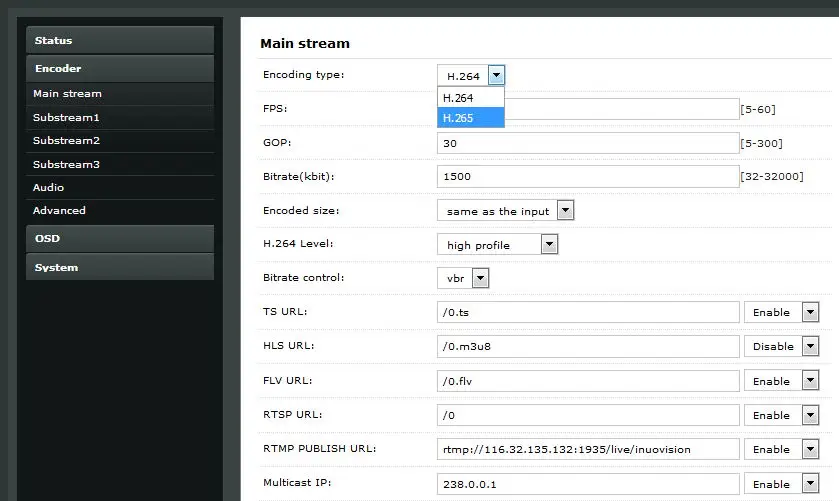Open the Audio settings page
The height and width of the screenshot is (501, 839).
pyautogui.click(x=120, y=187)
